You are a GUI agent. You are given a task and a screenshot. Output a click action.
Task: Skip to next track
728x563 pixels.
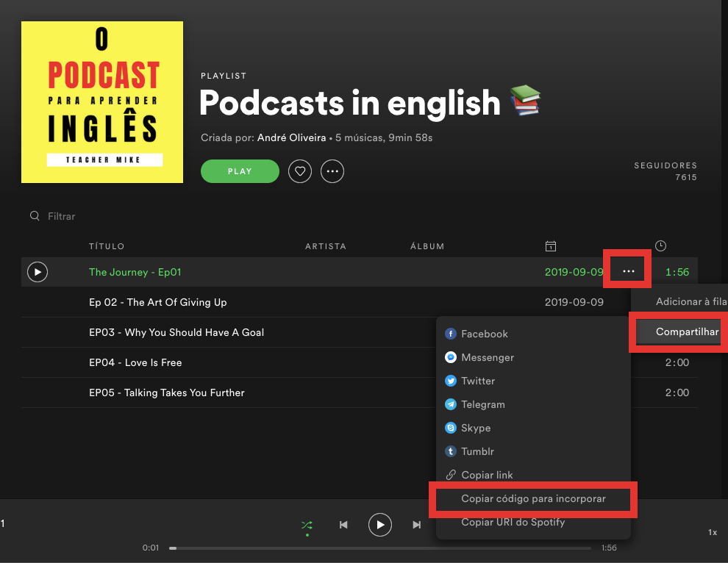[416, 525]
